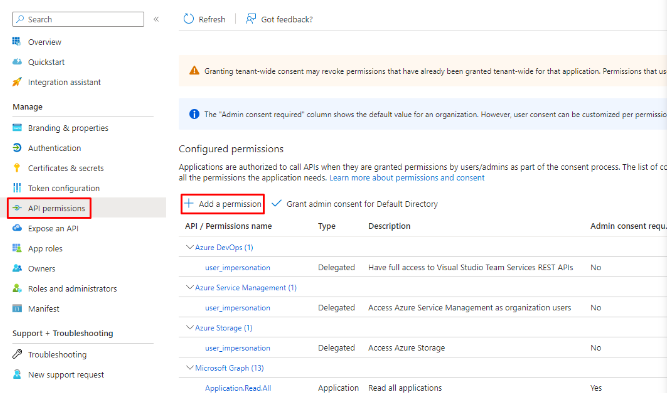Click the Troubleshooting wrench icon
667x393 pixels.
pos(17,354)
